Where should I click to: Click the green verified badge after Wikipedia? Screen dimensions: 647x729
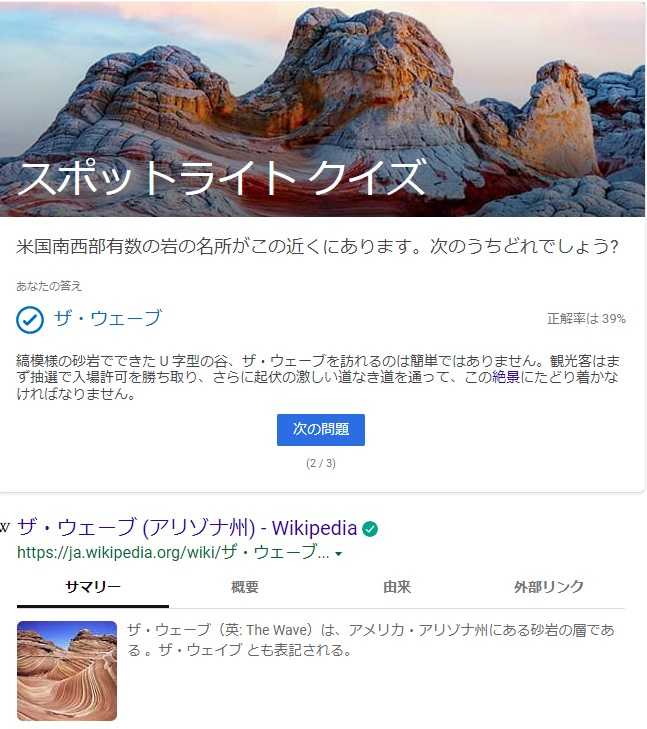pyautogui.click(x=370, y=529)
